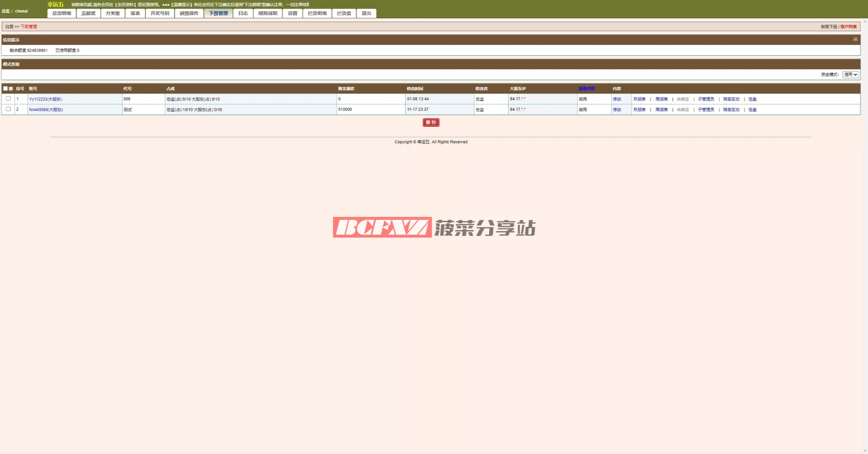This screenshot has width=868, height=454.
Task: Click 查看停用 in table header
Action: [x=586, y=88]
